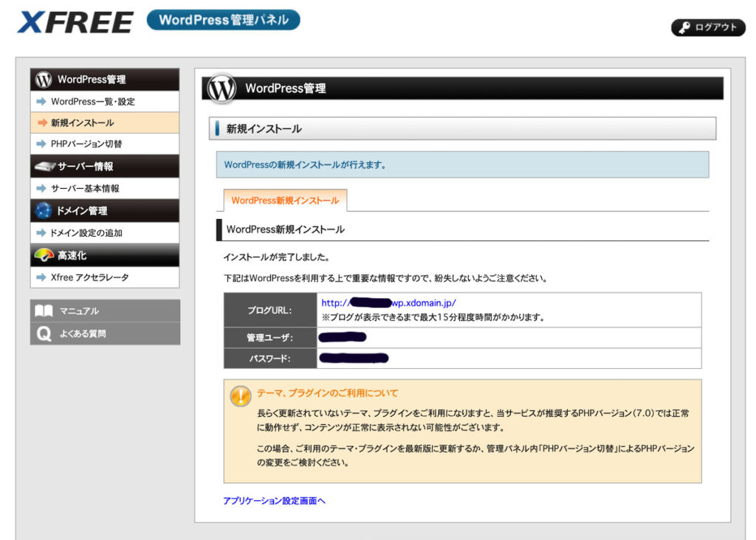Viewport: 756px width, 540px height.
Task: Click server icon in サーバー情報 header
Action: click(x=45, y=166)
